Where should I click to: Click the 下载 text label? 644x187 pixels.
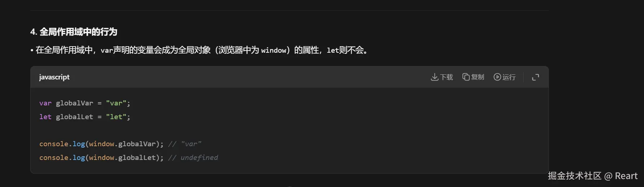point(447,77)
